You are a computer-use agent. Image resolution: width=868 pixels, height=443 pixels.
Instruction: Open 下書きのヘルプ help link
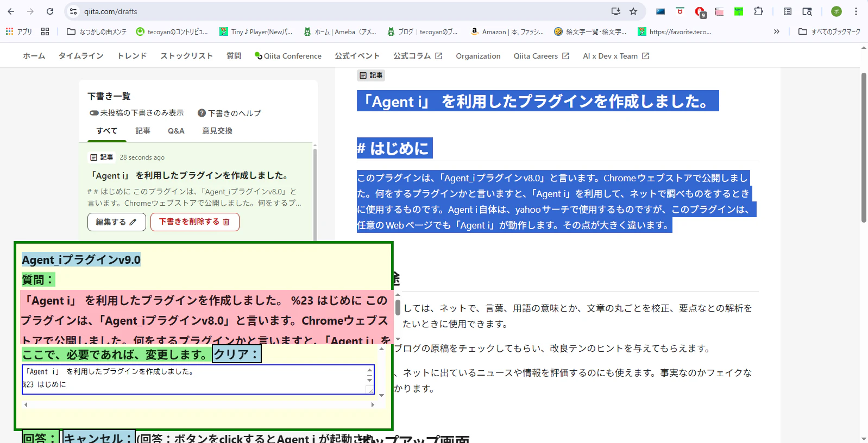[229, 113]
